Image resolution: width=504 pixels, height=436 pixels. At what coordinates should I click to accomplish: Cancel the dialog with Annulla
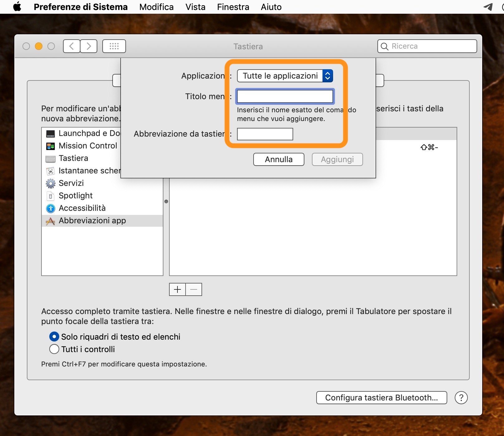tap(279, 159)
